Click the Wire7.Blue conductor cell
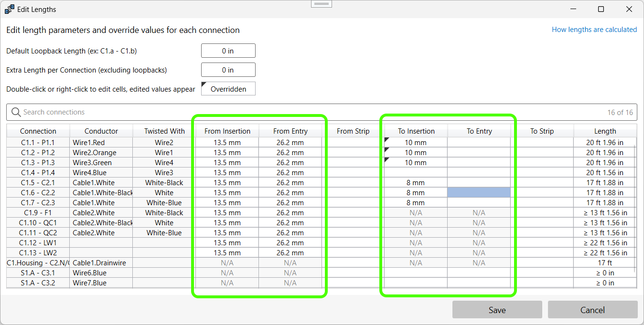The image size is (644, 325). point(101,283)
